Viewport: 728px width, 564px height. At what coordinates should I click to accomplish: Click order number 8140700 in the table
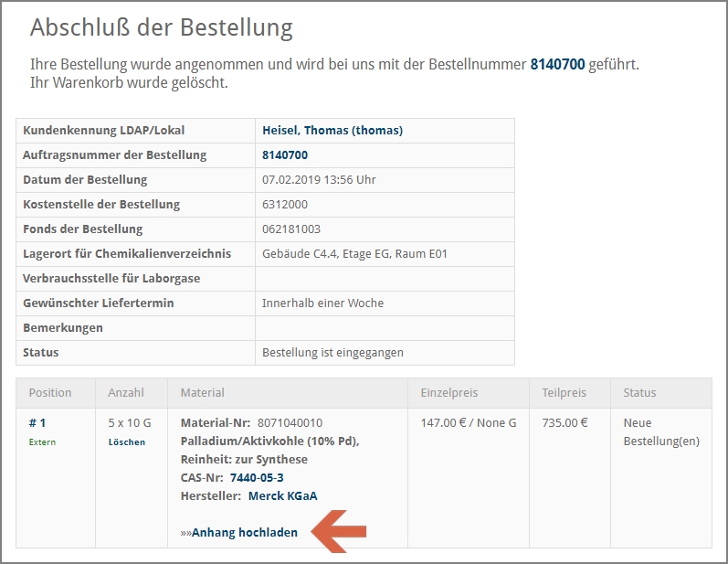point(285,155)
